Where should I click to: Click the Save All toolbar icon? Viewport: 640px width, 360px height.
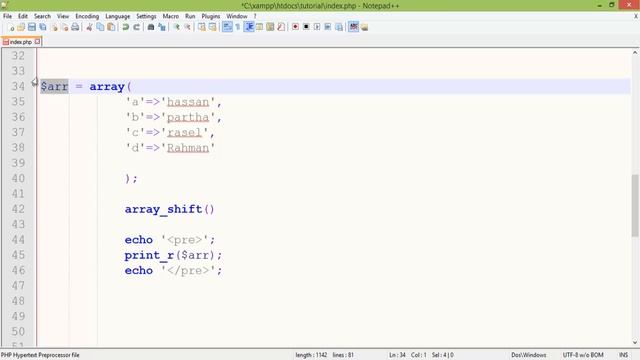[42, 27]
